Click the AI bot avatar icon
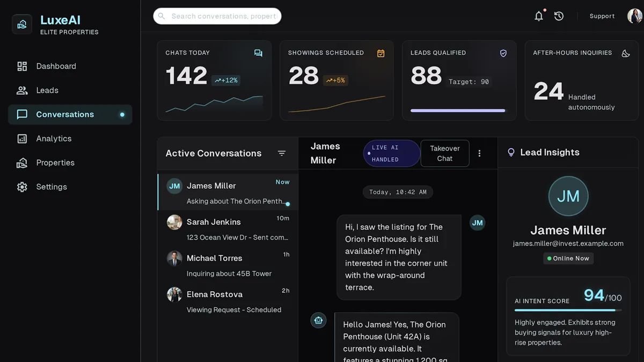Screen dimensions: 644x362 click(x=318, y=320)
